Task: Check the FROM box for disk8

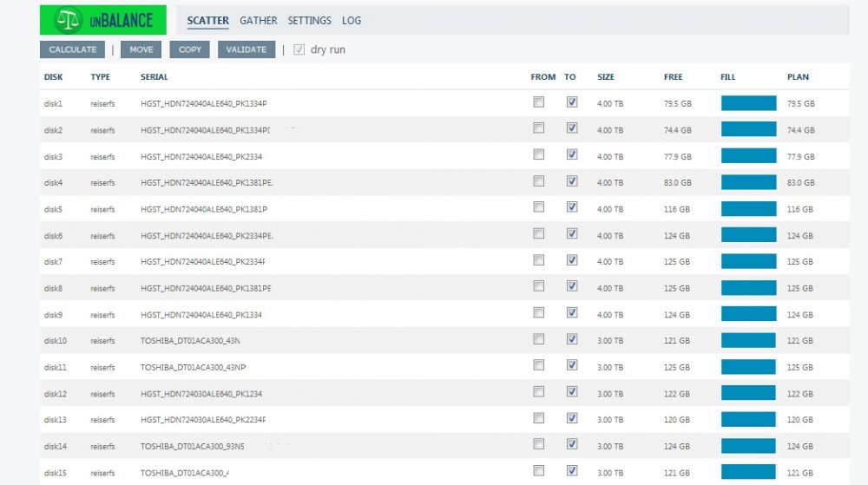Action: [x=539, y=286]
